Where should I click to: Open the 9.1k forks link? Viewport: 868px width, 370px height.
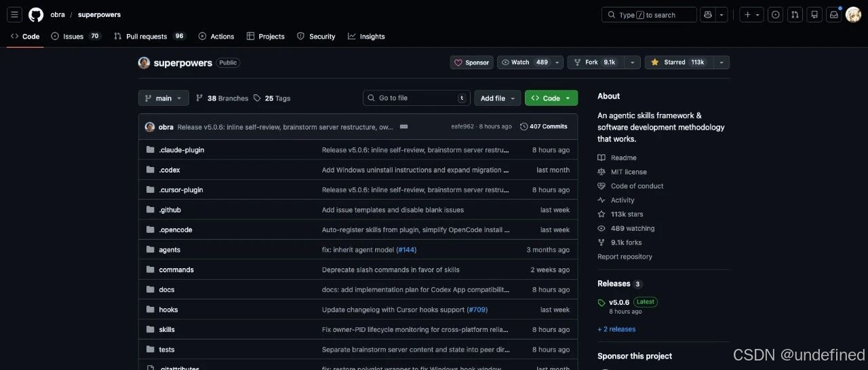pyautogui.click(x=619, y=242)
